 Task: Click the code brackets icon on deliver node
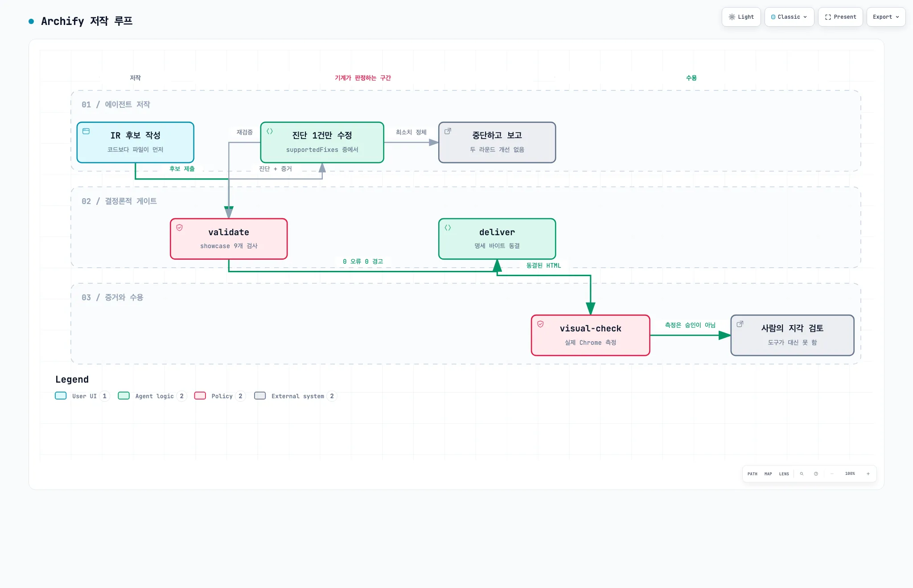click(x=448, y=228)
